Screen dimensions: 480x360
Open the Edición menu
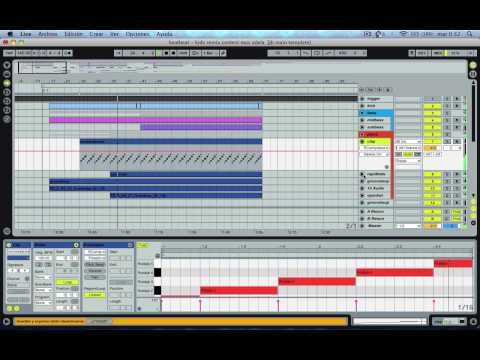73,34
